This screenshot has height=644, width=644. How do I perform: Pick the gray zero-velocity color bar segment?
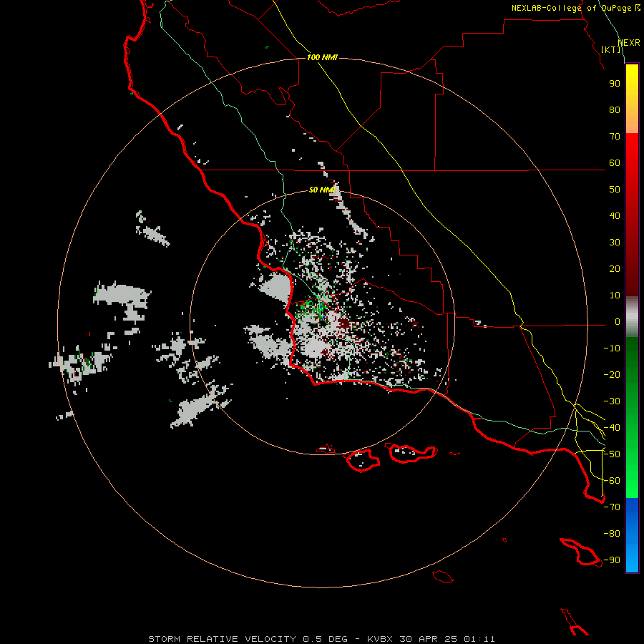[632, 317]
